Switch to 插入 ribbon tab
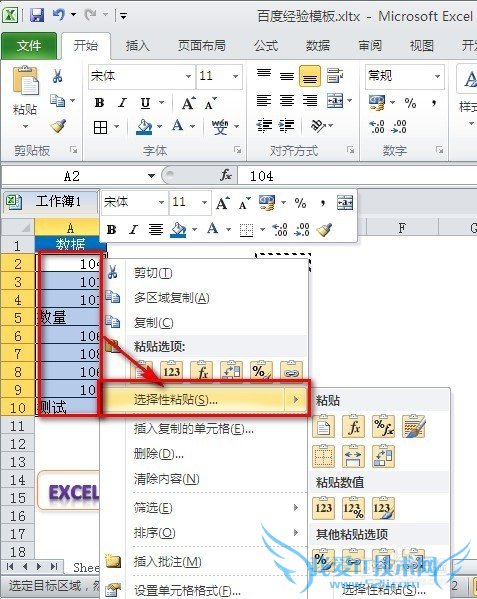477x599 pixels. tap(137, 46)
